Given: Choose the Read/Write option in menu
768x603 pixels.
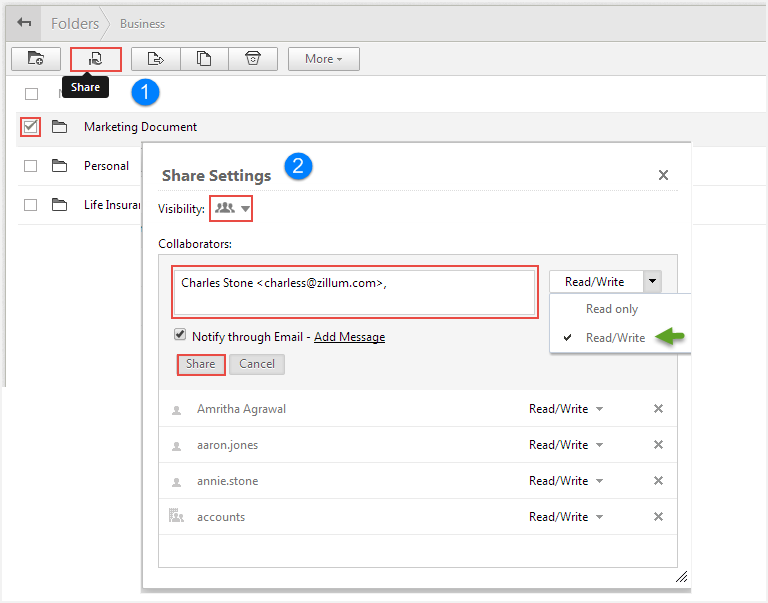Looking at the screenshot, I should [x=615, y=338].
